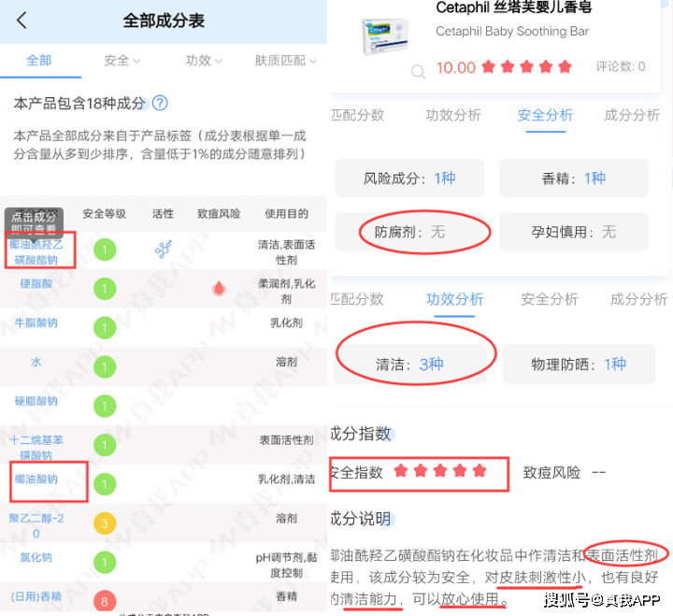673x616 pixels.
Task: Tap the 清洁: 3种 card
Action: click(x=410, y=364)
